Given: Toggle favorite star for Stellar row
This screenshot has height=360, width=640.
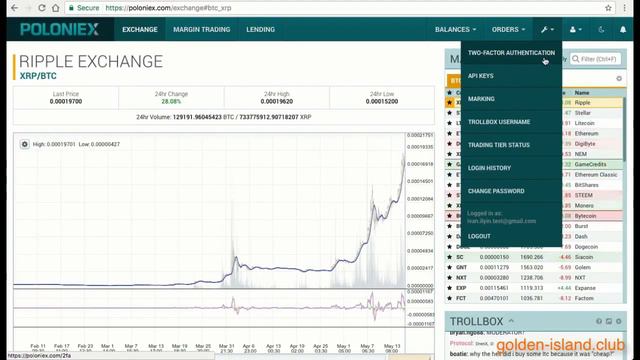Looking at the screenshot, I should pos(449,113).
